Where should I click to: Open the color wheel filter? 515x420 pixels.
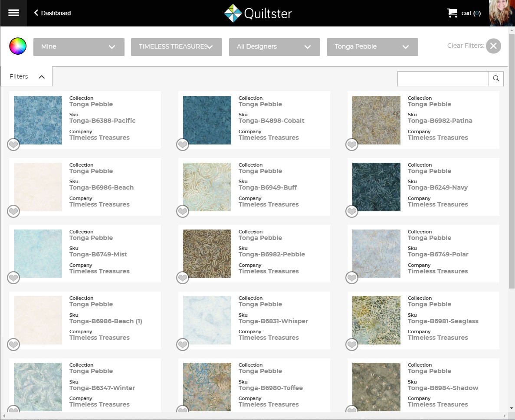[18, 46]
